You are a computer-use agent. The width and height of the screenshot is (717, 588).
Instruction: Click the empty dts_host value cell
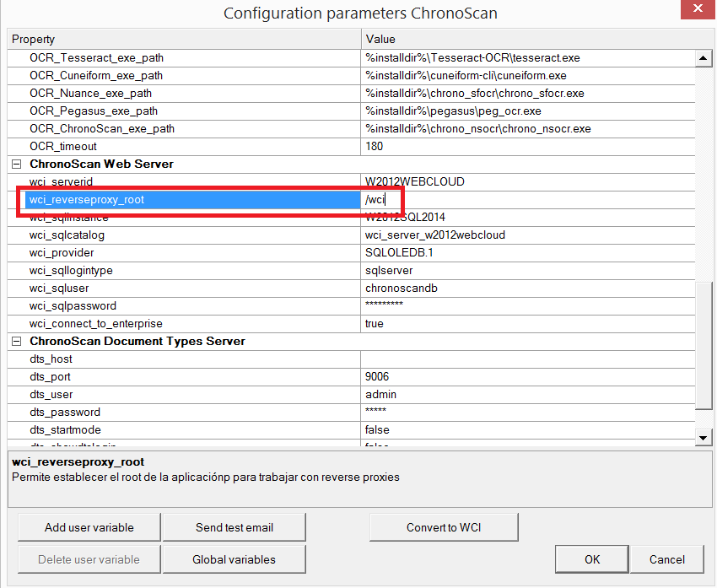tap(528, 359)
